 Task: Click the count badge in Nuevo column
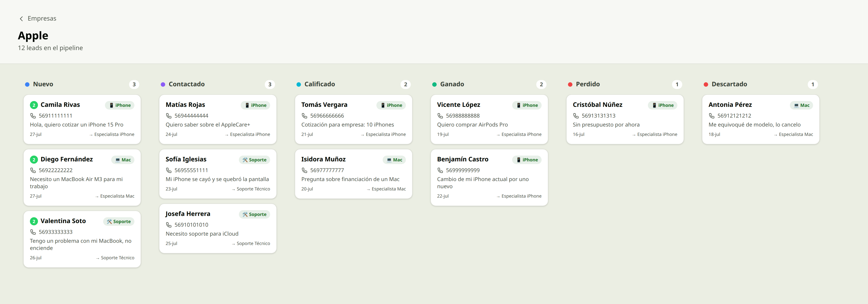[x=134, y=84]
